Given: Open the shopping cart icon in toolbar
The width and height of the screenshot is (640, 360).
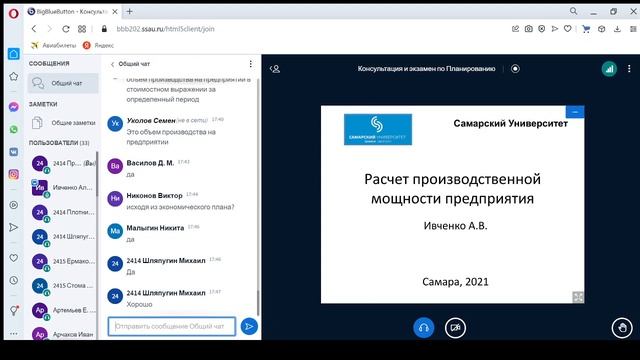Looking at the screenshot, I should 586,29.
